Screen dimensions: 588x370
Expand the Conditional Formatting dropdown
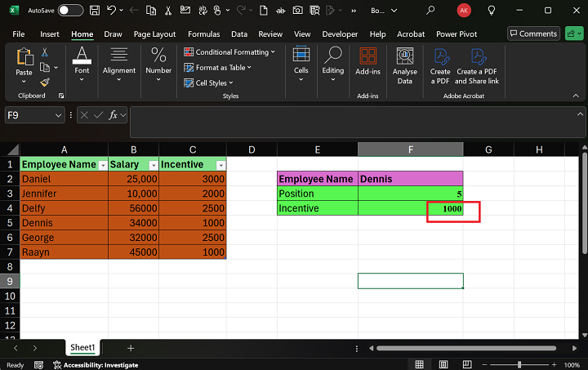pyautogui.click(x=235, y=52)
